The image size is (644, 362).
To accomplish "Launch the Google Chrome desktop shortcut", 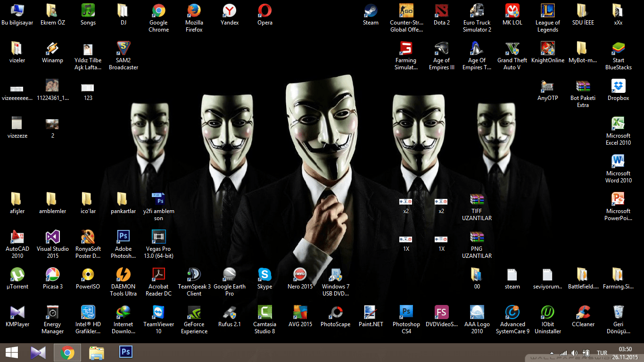I will [x=158, y=18].
